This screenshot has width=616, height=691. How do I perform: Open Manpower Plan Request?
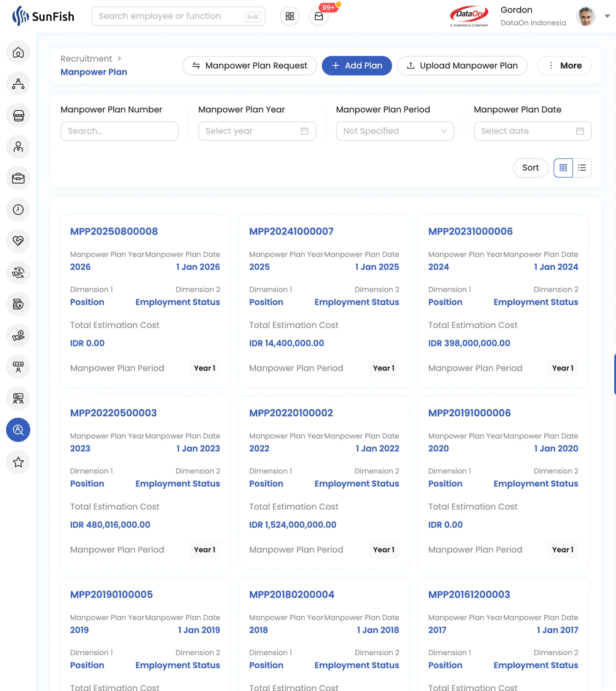[x=250, y=66]
